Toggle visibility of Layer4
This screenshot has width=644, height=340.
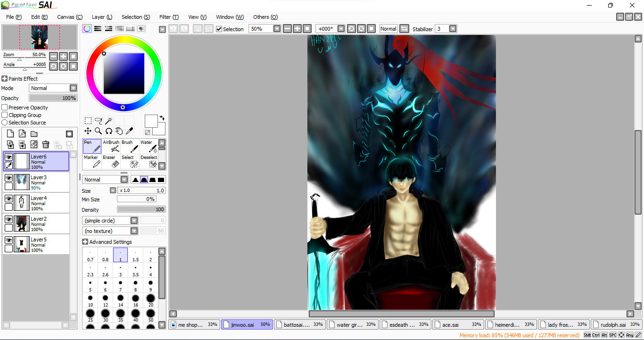click(x=8, y=199)
